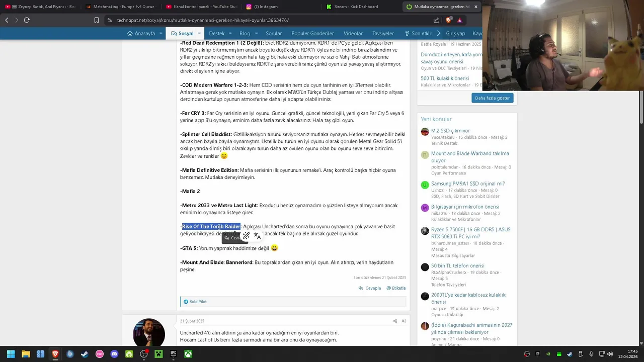Bookmark this page using the bookmark icon
This screenshot has height=362, width=644.
(x=97, y=20)
